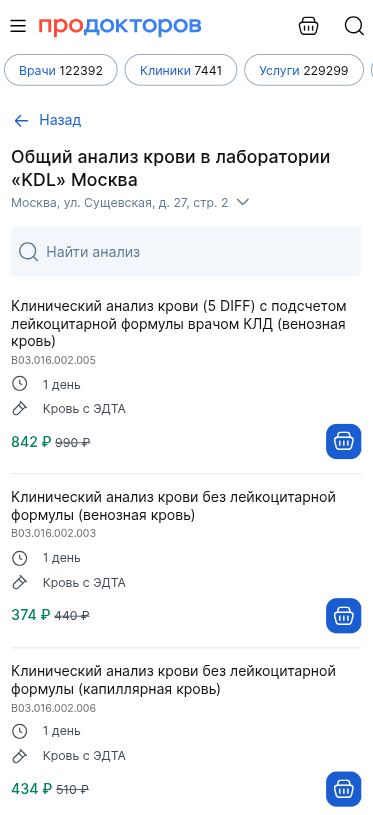
Task: Go back via the Назад link
Action: pos(60,120)
